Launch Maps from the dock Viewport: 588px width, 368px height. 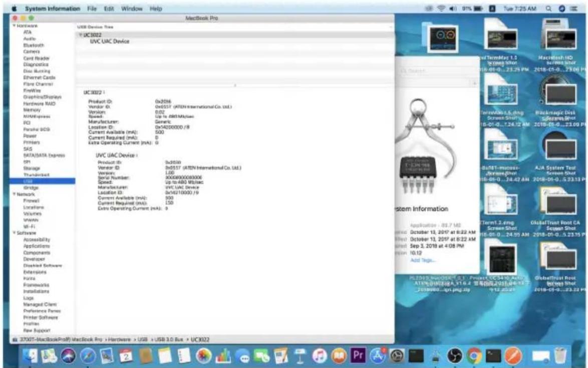[x=50, y=355]
